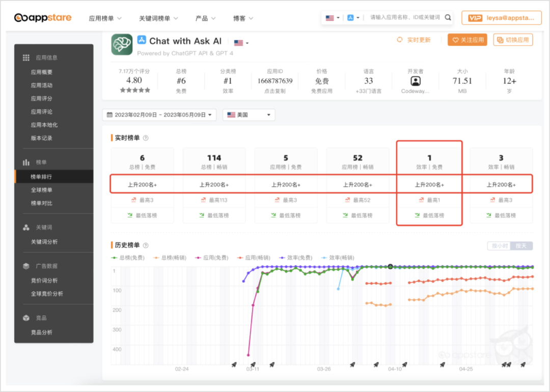Click the appstare logo

(x=43, y=17)
